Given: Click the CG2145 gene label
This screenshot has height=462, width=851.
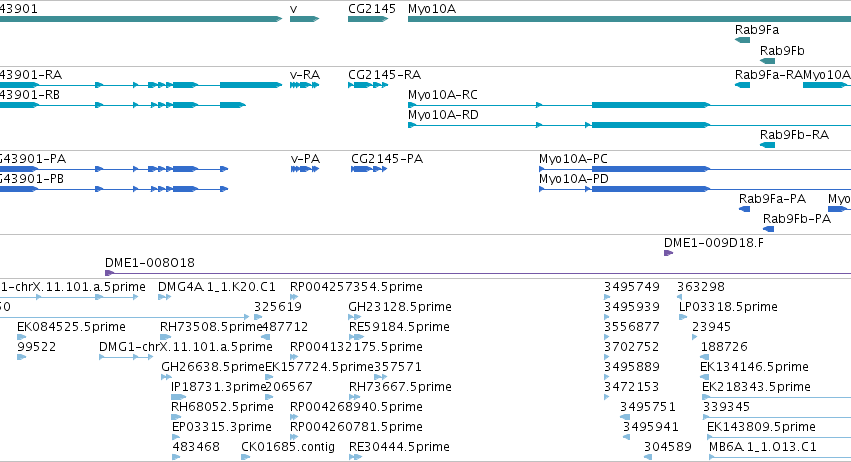Looking at the screenshot, I should pyautogui.click(x=372, y=9).
